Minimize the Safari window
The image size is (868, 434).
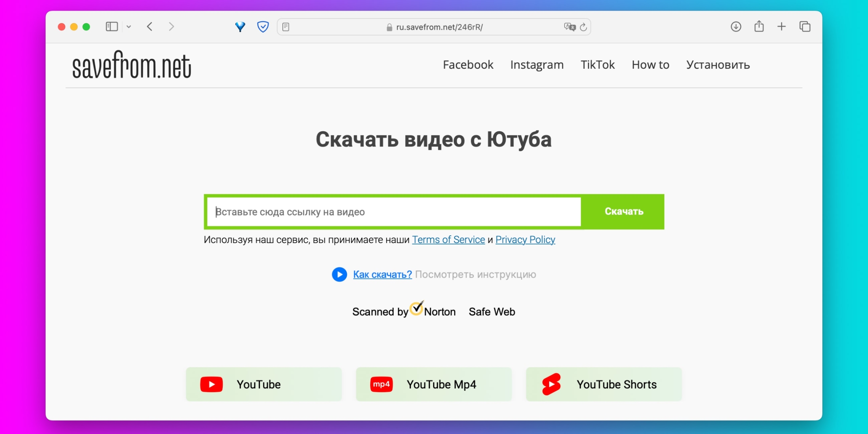coord(74,27)
